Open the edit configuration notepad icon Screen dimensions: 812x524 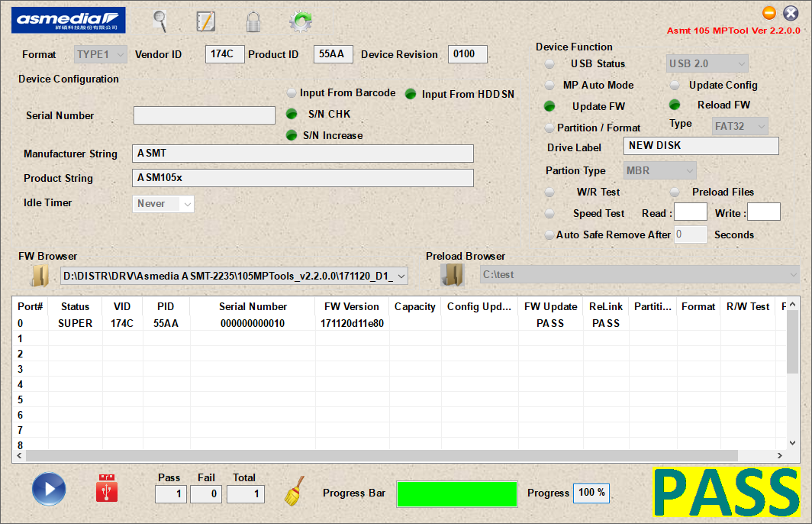pos(205,21)
